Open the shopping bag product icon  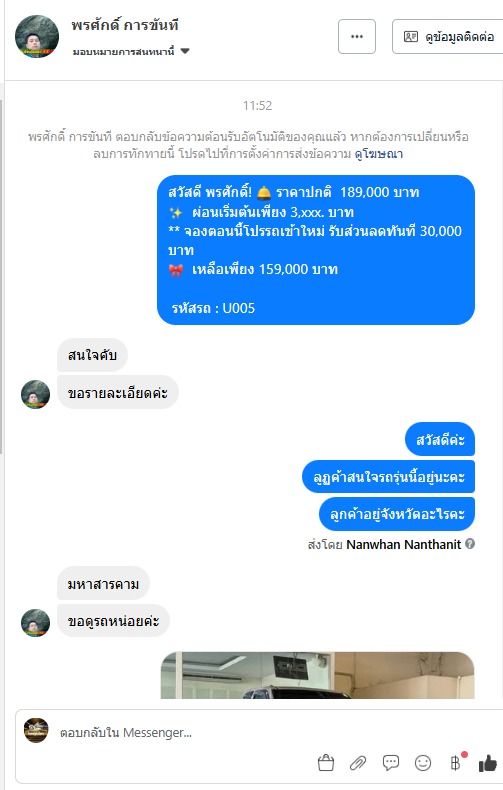[326, 763]
